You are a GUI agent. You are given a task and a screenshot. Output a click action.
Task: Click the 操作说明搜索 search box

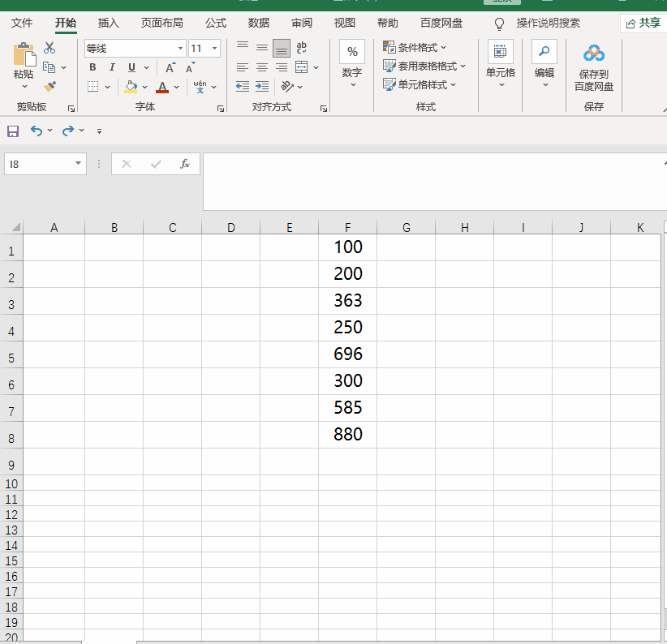[548, 23]
